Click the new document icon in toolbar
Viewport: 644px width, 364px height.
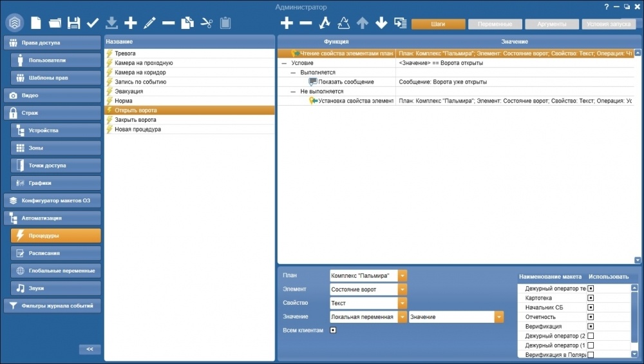[x=36, y=23]
